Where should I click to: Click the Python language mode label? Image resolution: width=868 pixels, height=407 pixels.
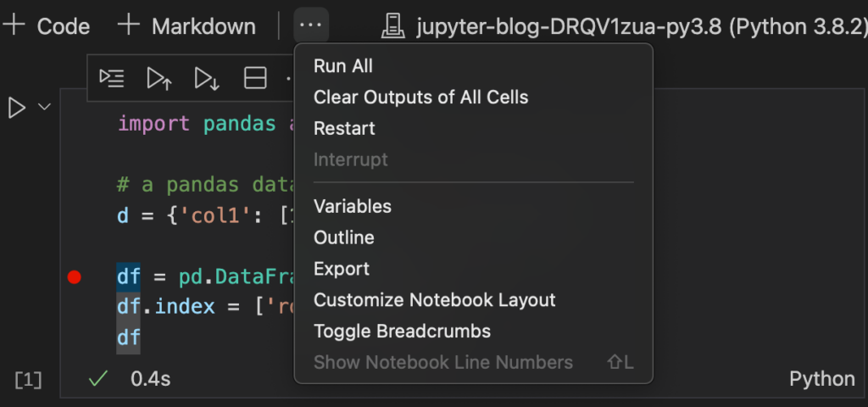822,379
